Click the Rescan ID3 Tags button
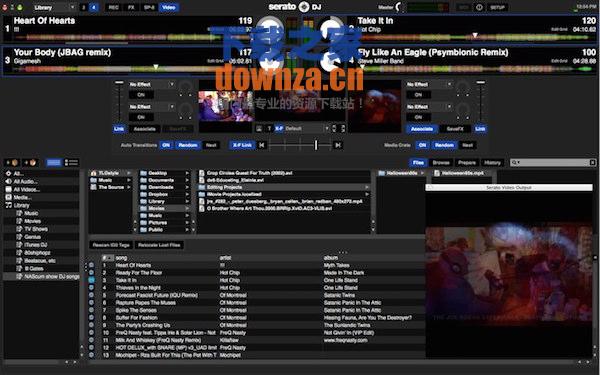600x375 pixels. point(111,245)
